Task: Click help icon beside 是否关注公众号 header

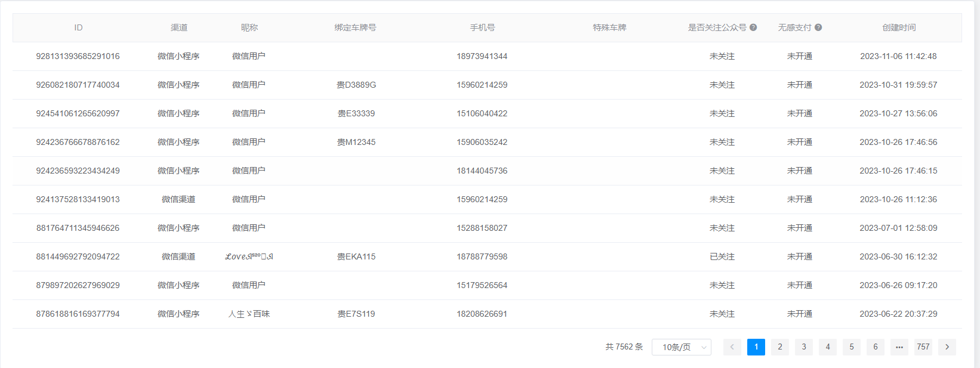Action: click(x=753, y=27)
